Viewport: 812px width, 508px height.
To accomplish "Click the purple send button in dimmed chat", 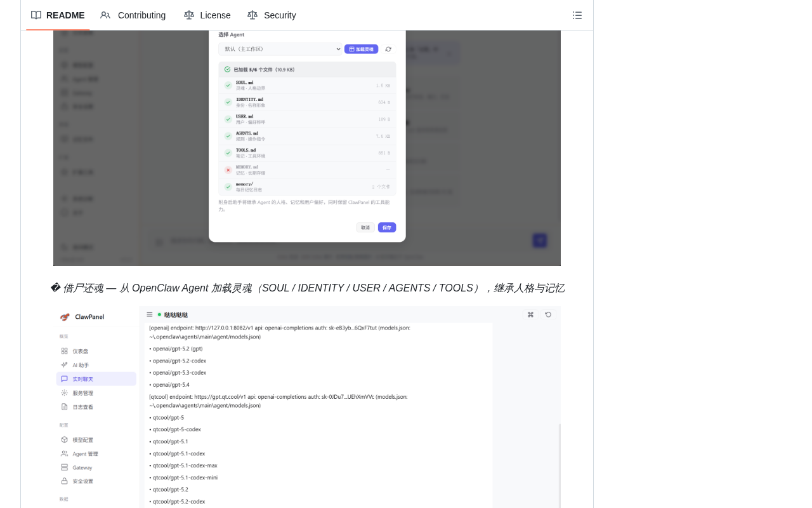I will [x=540, y=240].
